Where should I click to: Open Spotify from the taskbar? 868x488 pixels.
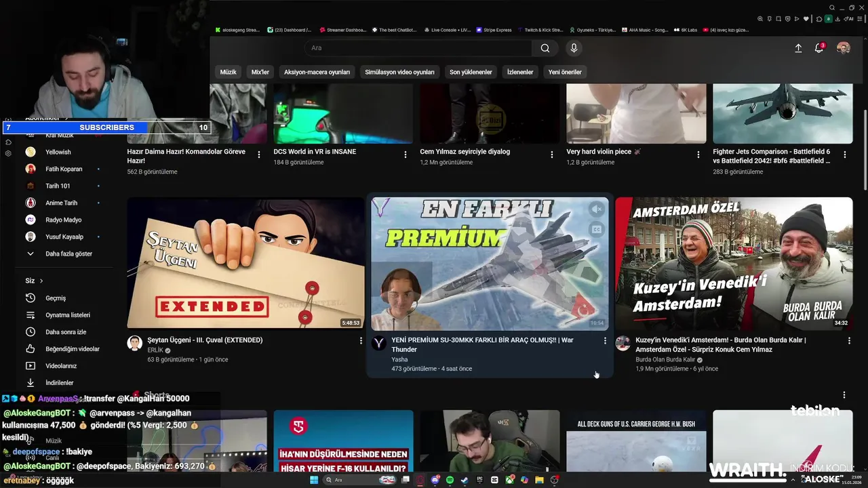pyautogui.click(x=450, y=480)
